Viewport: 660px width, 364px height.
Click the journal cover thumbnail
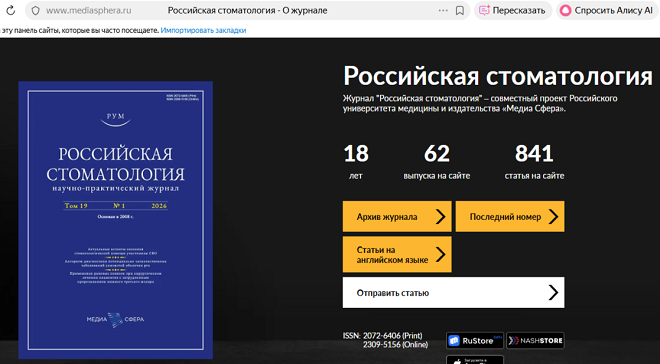pyautogui.click(x=115, y=220)
